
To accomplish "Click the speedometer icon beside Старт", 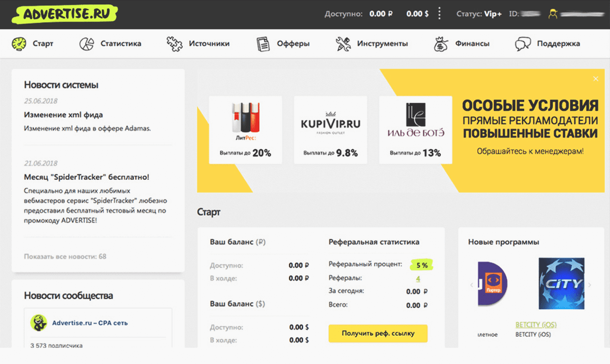I will click(19, 43).
